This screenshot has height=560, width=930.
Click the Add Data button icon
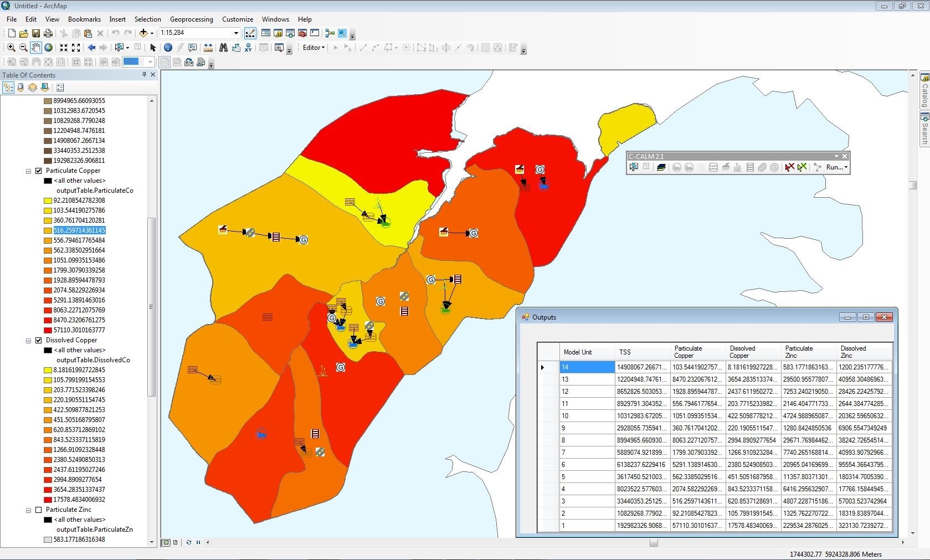(143, 33)
